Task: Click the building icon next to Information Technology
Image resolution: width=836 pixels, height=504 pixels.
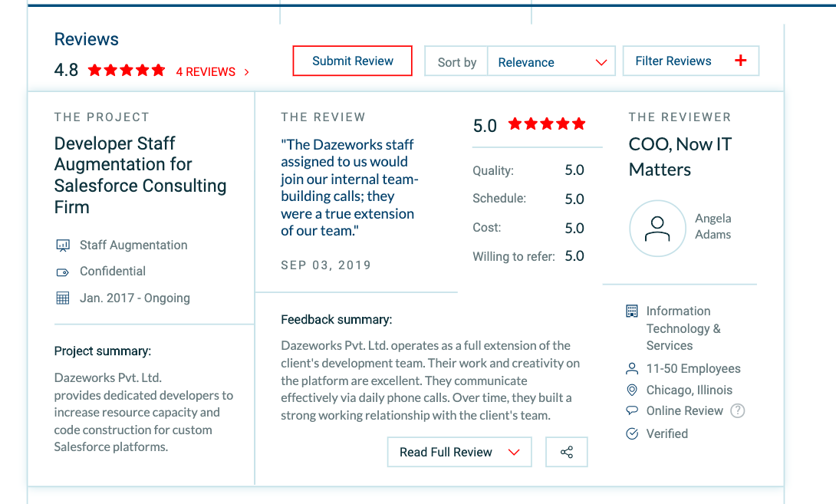Action: [632, 311]
